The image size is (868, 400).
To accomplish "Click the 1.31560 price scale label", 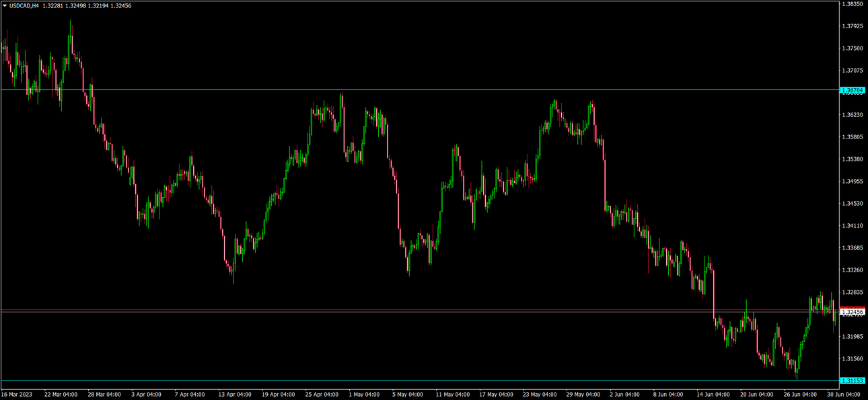I will point(853,358).
